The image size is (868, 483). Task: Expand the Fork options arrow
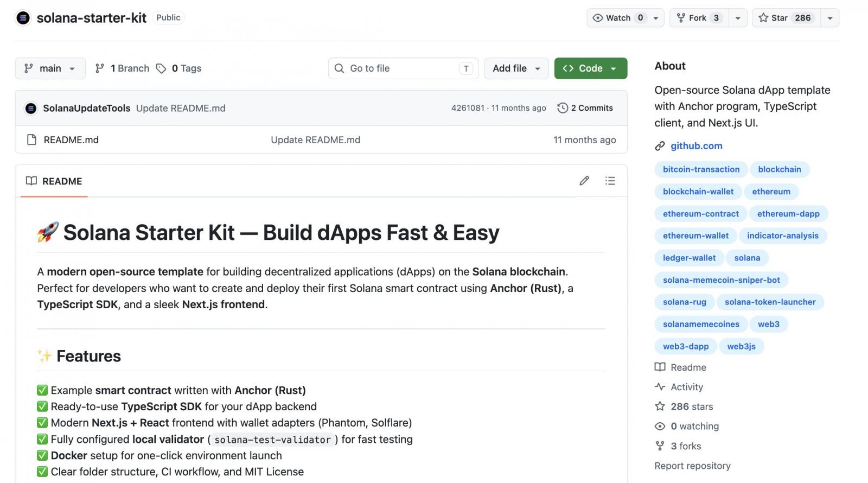738,18
